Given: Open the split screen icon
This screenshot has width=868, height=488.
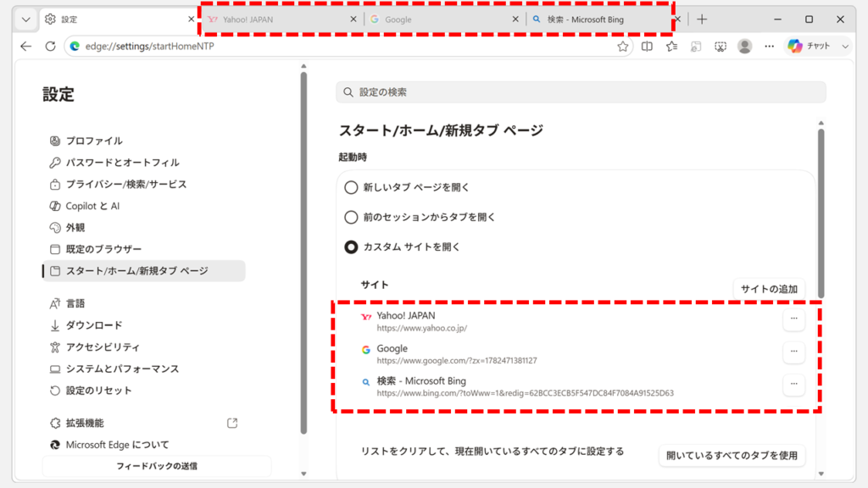Looking at the screenshot, I should (647, 47).
